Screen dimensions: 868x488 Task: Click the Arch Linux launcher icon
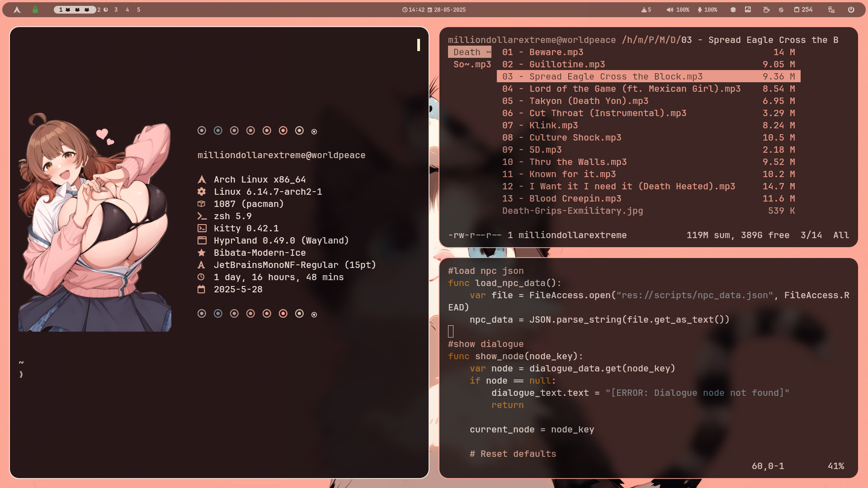(x=17, y=9)
